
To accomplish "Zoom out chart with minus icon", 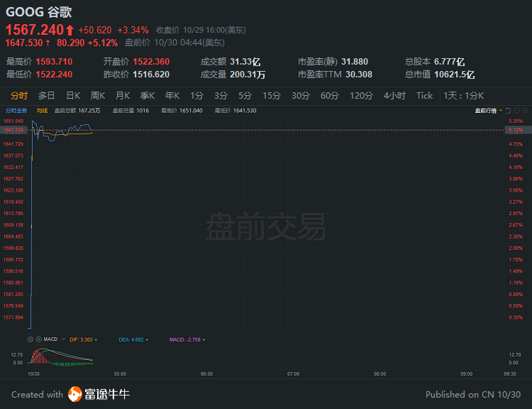I will [516, 110].
